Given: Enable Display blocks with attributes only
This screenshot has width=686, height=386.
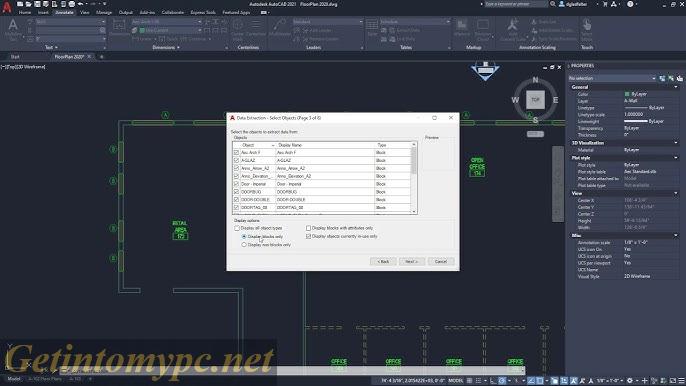Looking at the screenshot, I should (308, 228).
